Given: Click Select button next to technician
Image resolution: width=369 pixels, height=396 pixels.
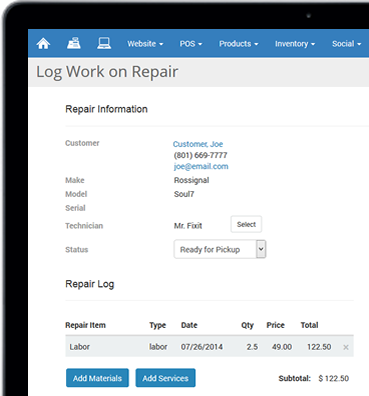Looking at the screenshot, I should coord(246,224).
